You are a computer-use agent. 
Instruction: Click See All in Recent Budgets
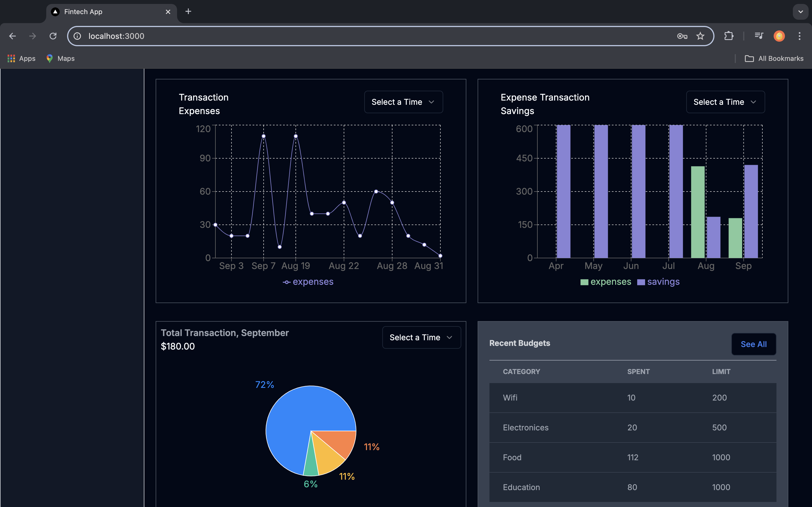753,344
